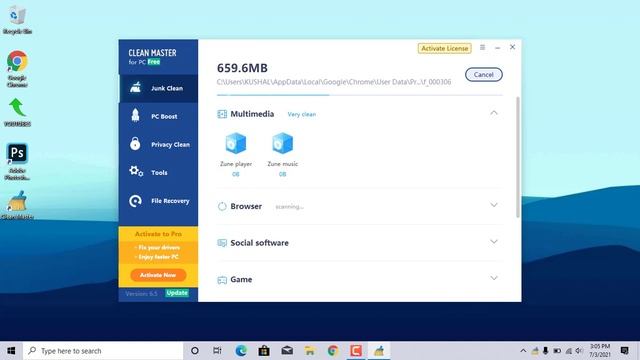The image size is (640, 360).
Task: Click the Browser scanning spinner icon
Action: point(222,207)
